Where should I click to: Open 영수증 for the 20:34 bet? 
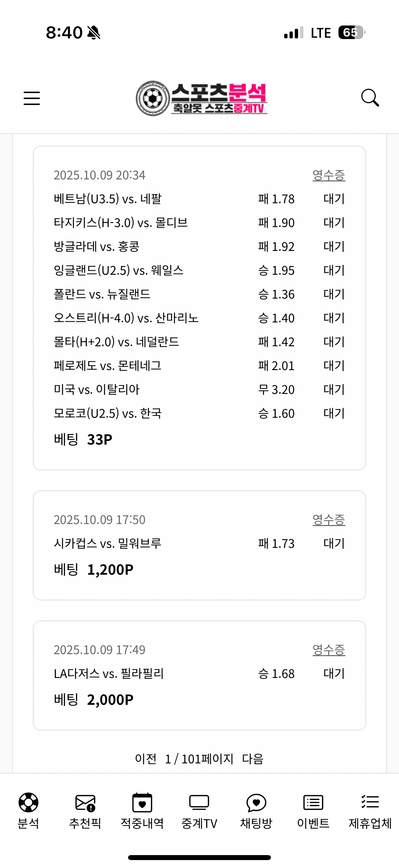(x=329, y=175)
